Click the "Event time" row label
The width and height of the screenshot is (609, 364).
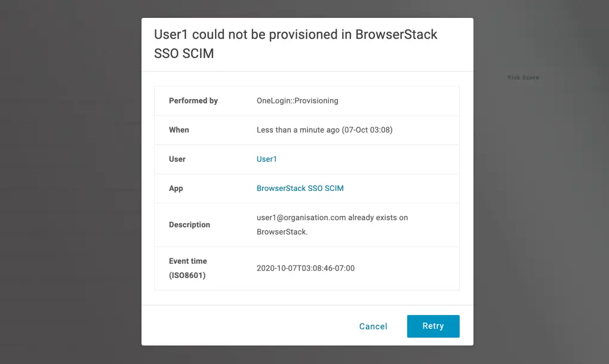[188, 261]
